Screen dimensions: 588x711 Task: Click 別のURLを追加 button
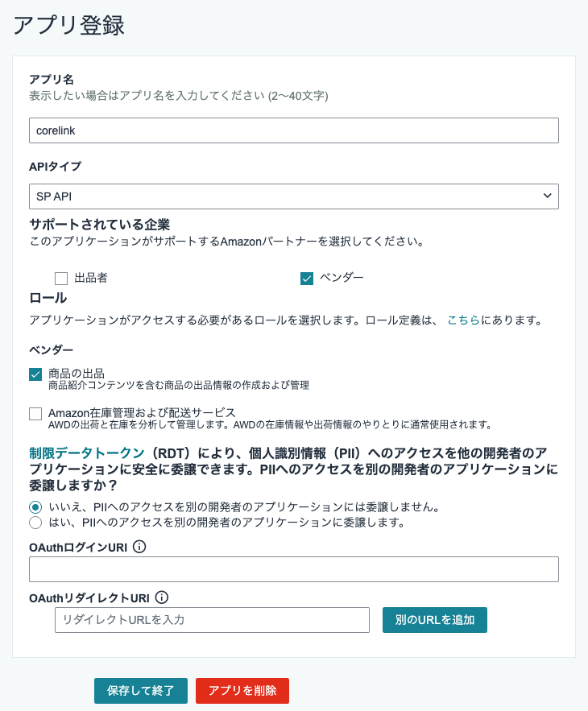(435, 620)
